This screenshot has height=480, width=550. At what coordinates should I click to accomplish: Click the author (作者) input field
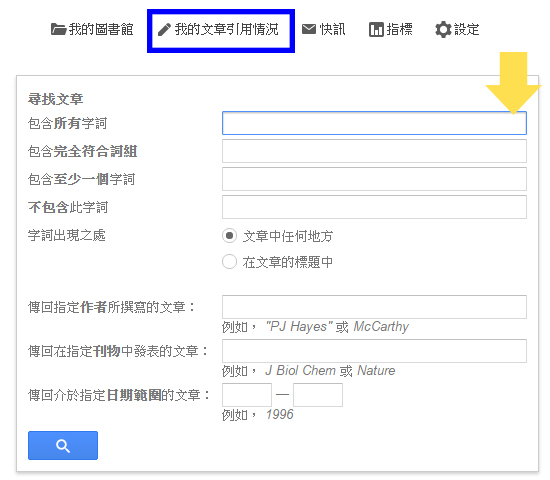point(374,307)
